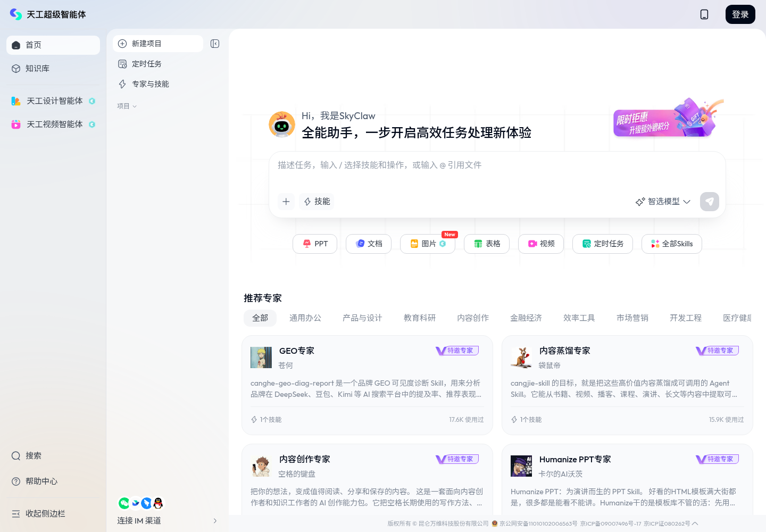This screenshot has width=766, height=532.
Task: Open 天工视频智能体 from the sidebar
Action: point(53,124)
